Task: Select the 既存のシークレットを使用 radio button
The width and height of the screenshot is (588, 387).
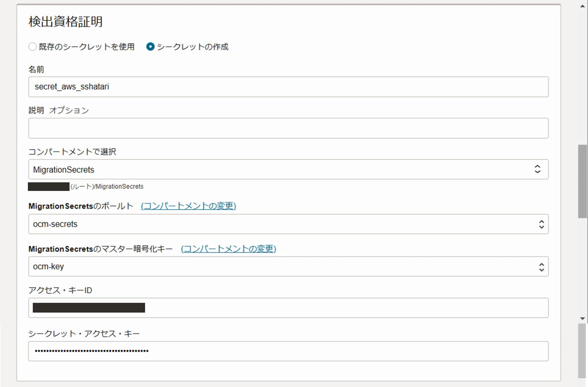Action: [x=33, y=47]
